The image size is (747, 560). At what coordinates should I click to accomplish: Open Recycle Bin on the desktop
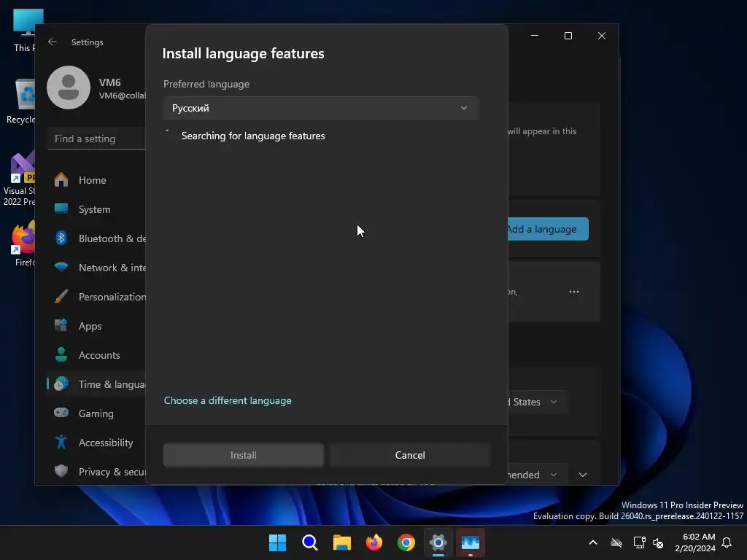pos(21,101)
